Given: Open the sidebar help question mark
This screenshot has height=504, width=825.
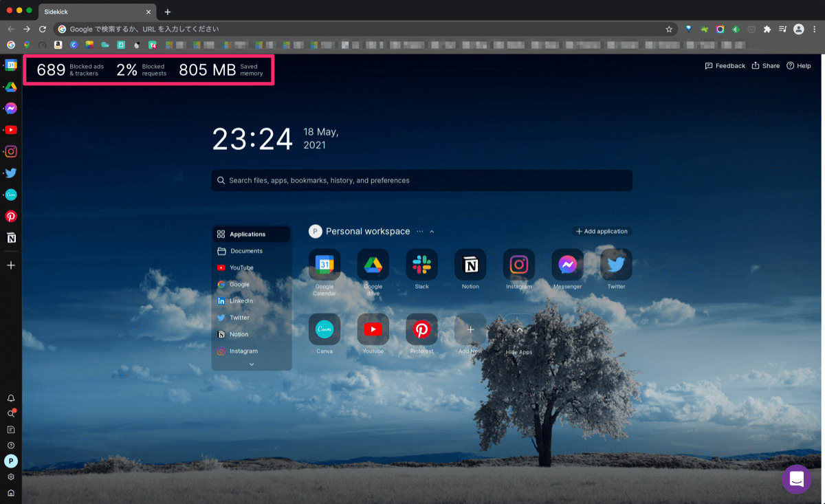Looking at the screenshot, I should pyautogui.click(x=11, y=446).
